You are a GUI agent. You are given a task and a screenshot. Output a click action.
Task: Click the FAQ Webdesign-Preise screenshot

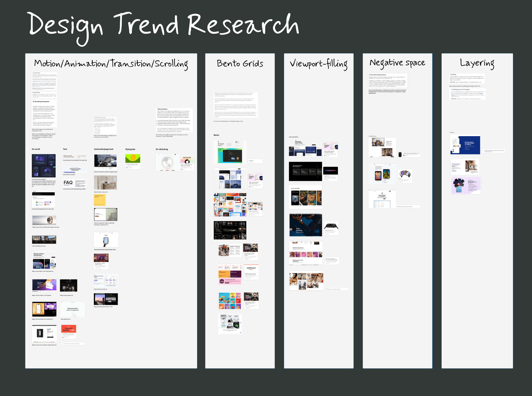(75, 183)
